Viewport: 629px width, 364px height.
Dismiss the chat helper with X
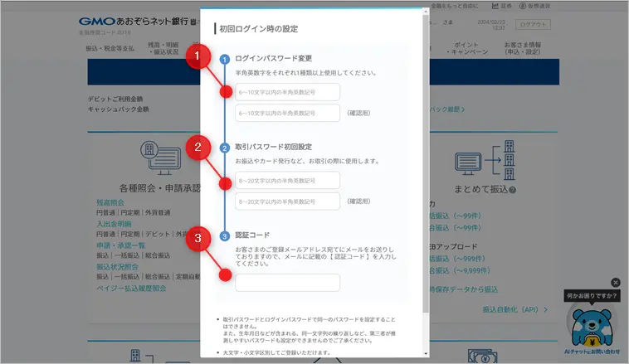click(615, 282)
